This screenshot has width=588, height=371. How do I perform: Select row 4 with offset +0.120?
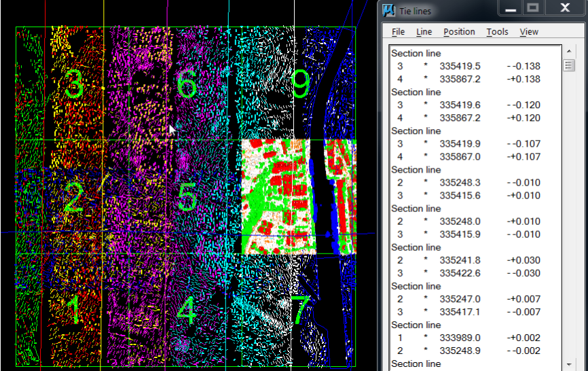tap(475, 118)
